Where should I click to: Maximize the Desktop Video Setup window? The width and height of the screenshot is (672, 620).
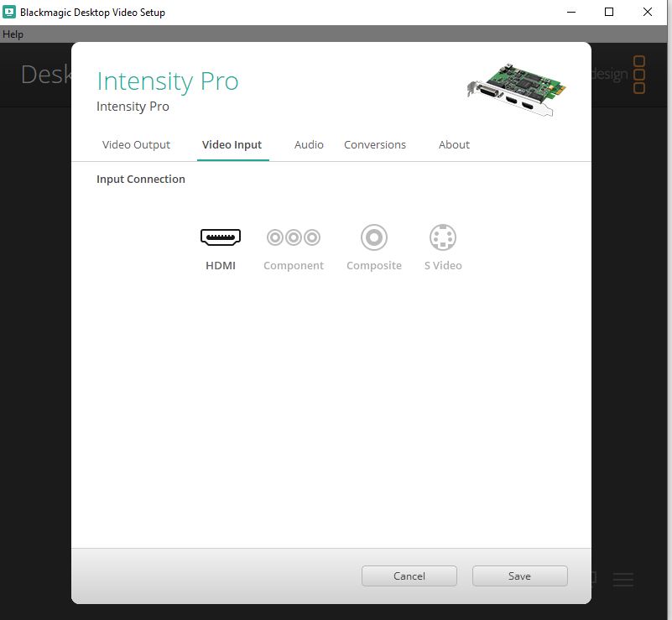609,12
